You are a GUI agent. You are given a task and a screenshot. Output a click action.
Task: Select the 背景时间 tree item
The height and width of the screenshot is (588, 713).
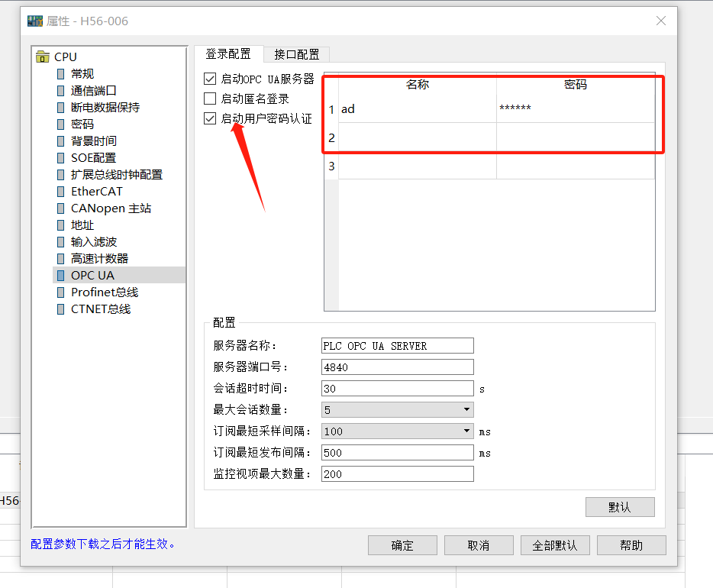94,141
